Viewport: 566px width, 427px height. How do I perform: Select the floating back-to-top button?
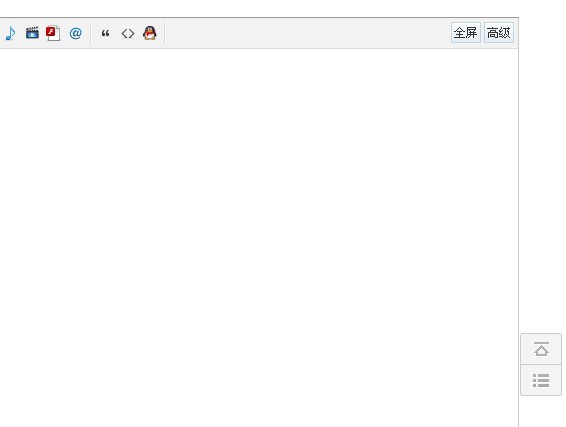click(541, 349)
